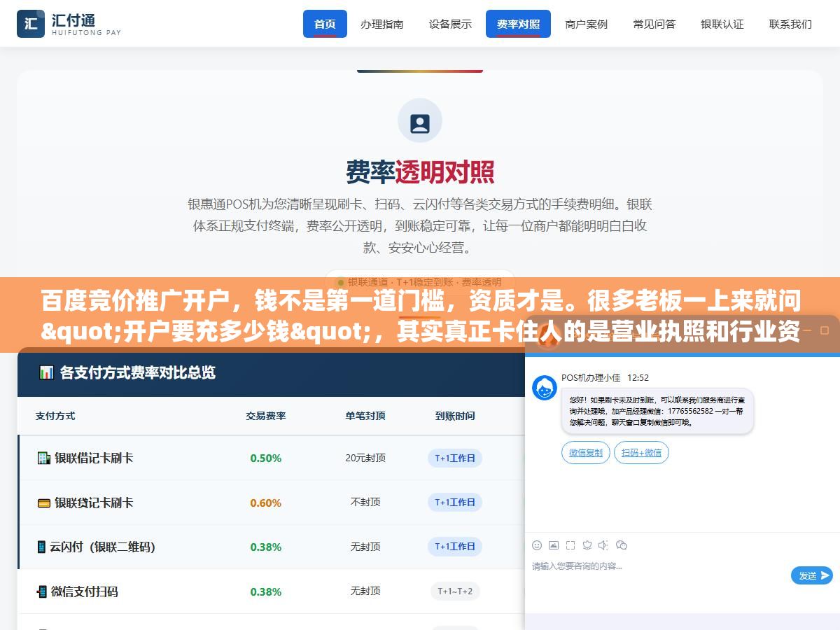Maximize the chat window
The height and width of the screenshot is (630, 840).
tap(824, 330)
